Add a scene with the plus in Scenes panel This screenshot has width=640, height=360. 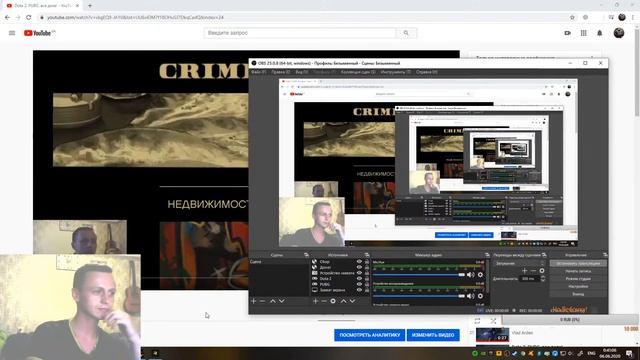253,301
